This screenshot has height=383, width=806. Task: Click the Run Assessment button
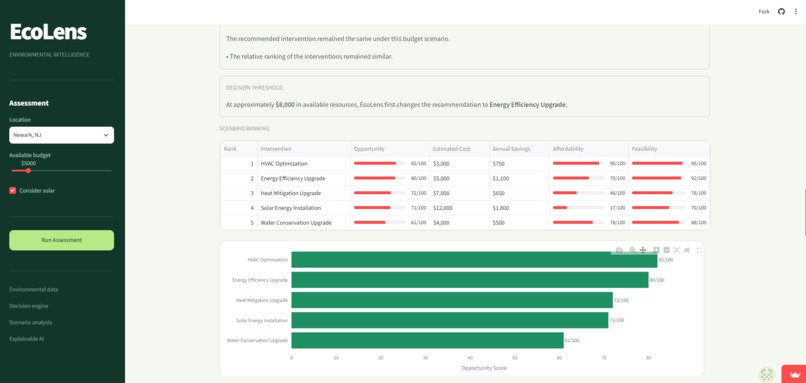tap(62, 240)
